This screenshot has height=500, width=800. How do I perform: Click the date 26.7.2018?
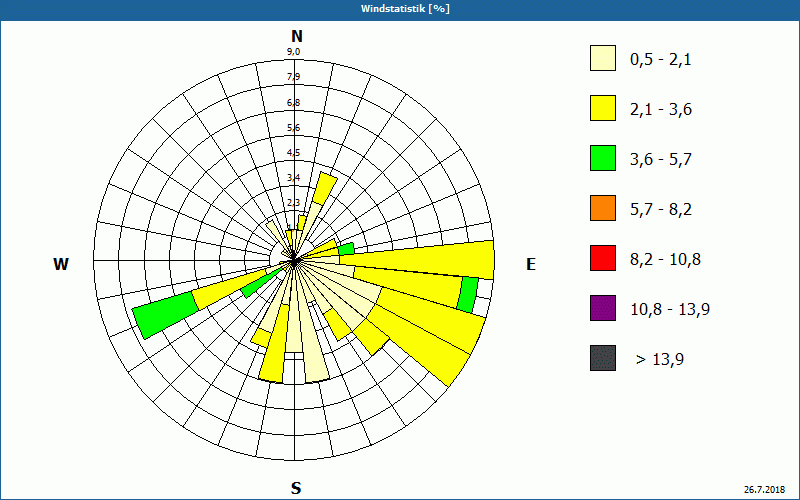(764, 490)
